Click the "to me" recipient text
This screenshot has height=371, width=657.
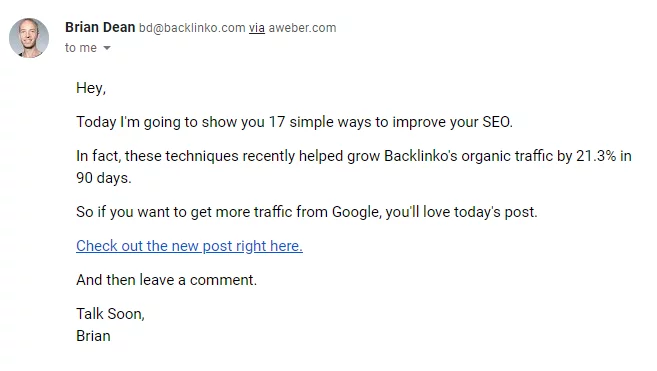(81, 48)
